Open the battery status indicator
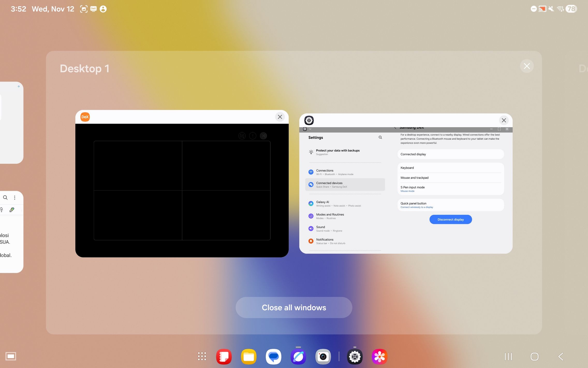Viewport: 588px width, 368px height. coord(571,9)
